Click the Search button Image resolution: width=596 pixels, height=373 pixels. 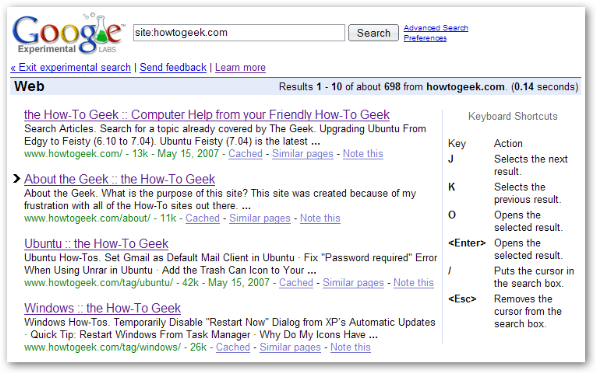click(373, 33)
